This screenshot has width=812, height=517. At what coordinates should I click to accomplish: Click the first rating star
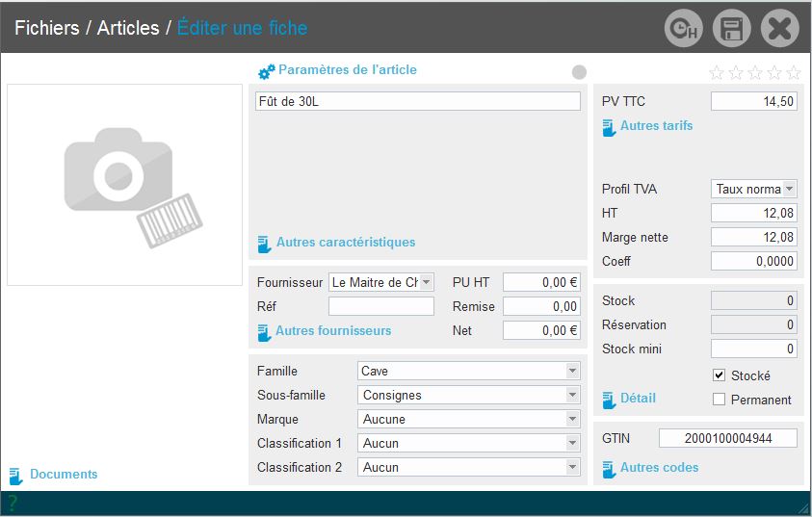click(x=717, y=72)
